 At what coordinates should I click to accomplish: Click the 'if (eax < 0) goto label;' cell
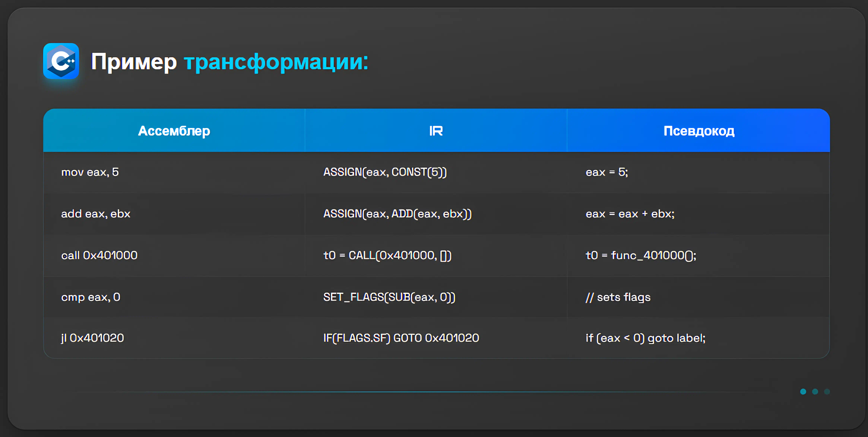645,338
